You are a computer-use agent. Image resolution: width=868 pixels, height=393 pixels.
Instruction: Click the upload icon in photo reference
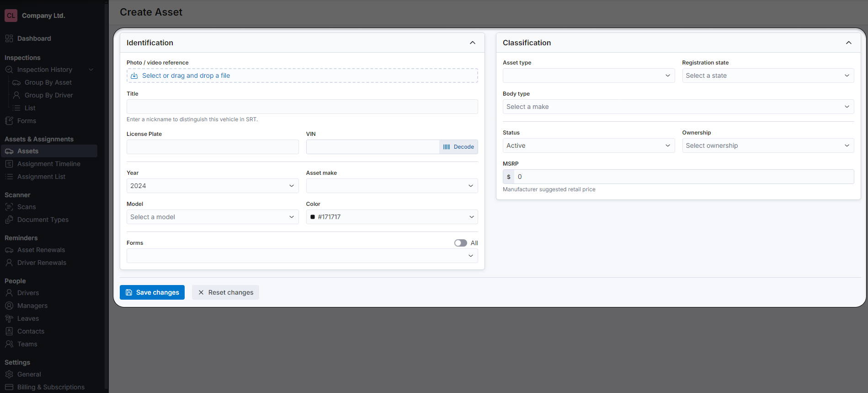click(134, 76)
